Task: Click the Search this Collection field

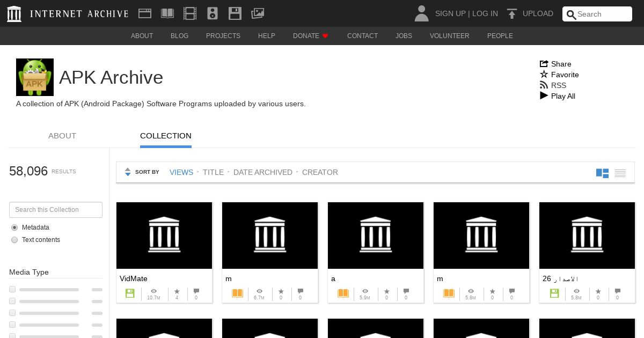Action: pos(56,210)
